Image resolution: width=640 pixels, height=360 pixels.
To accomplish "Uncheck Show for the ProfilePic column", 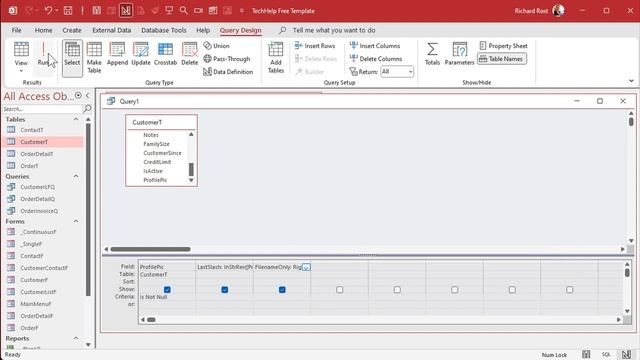I will (x=167, y=290).
